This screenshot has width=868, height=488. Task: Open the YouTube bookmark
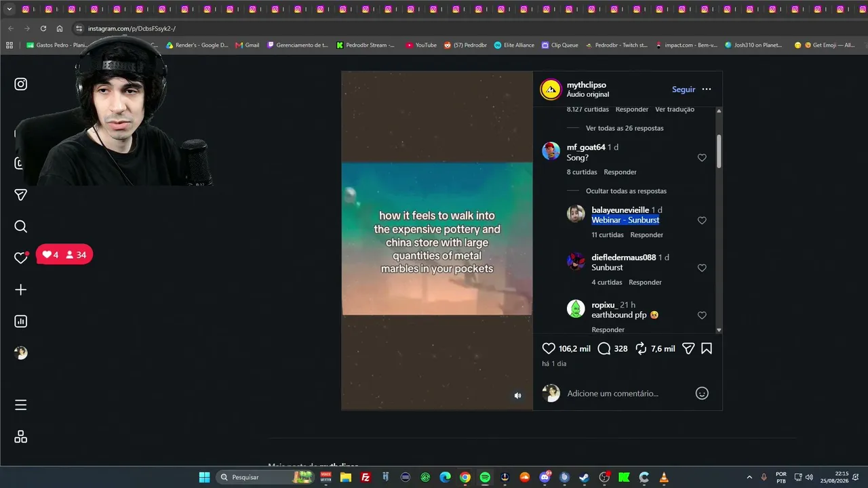click(x=421, y=45)
